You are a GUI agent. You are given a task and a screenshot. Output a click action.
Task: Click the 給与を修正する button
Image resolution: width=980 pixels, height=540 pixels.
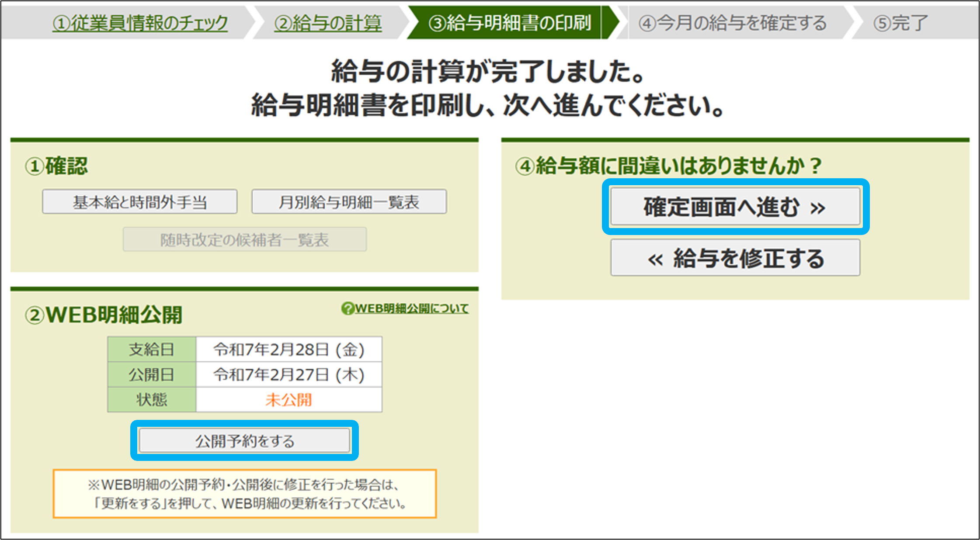pos(735,258)
